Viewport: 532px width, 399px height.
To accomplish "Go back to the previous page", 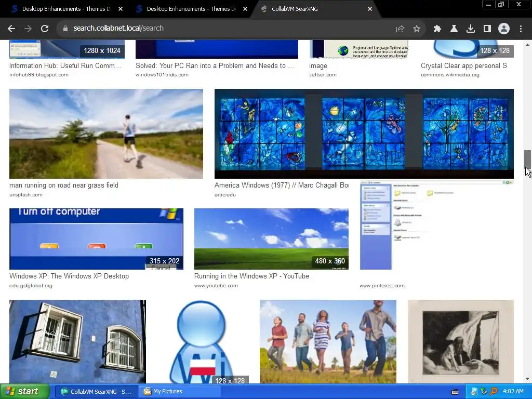I will (x=11, y=29).
